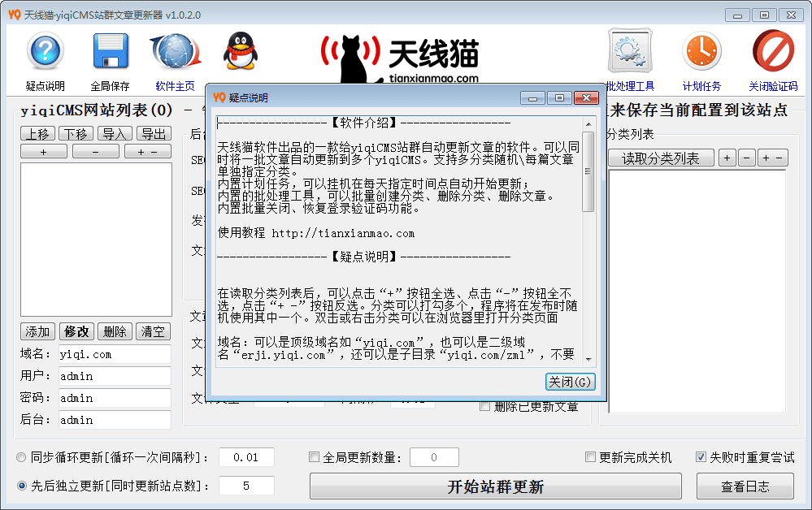This screenshot has width=812, height=510.
Task: Click 添加 to add a site
Action: pyautogui.click(x=38, y=331)
